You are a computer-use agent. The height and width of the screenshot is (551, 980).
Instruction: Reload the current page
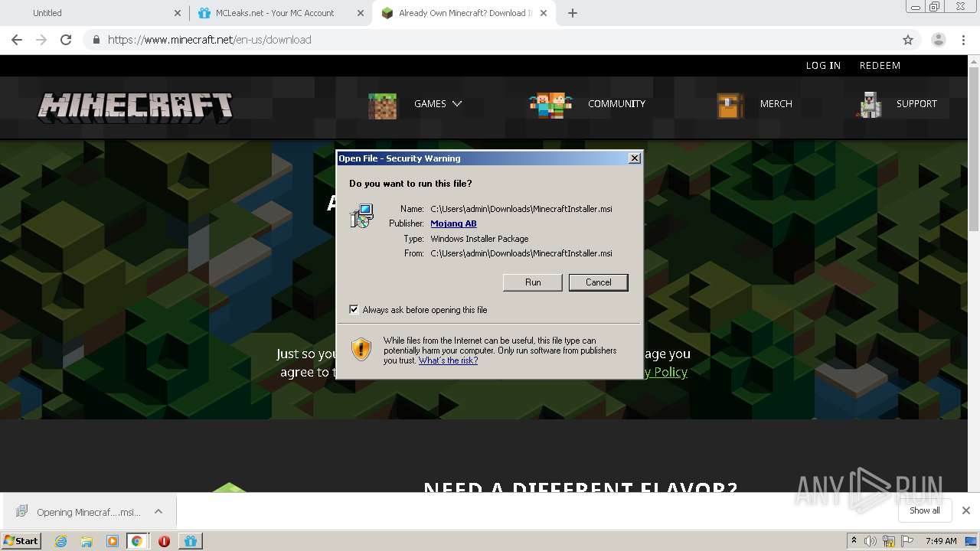coord(66,40)
